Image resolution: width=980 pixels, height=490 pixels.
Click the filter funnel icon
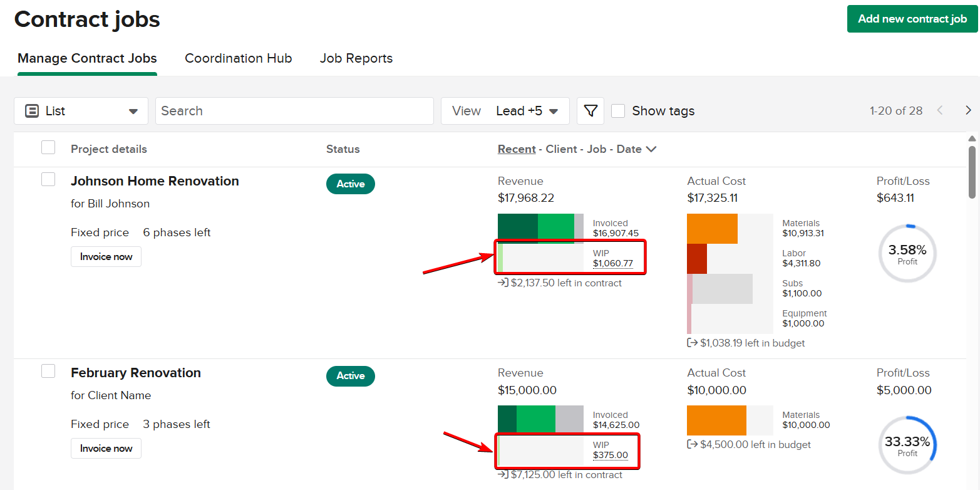pos(590,111)
